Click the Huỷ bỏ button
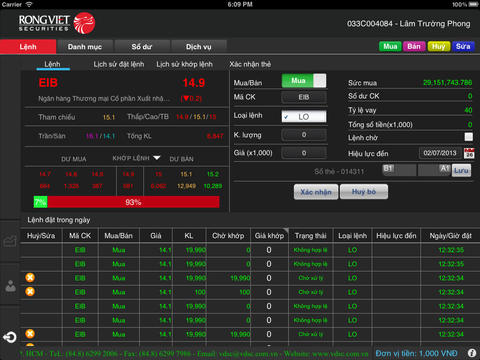Viewport: 480px width, 360px height. point(364,192)
